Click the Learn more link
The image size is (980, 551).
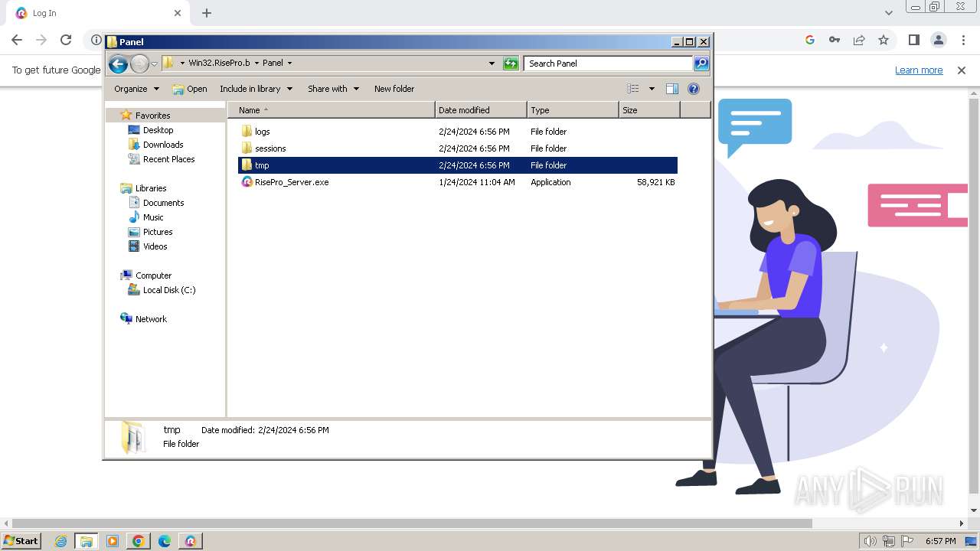pos(919,70)
